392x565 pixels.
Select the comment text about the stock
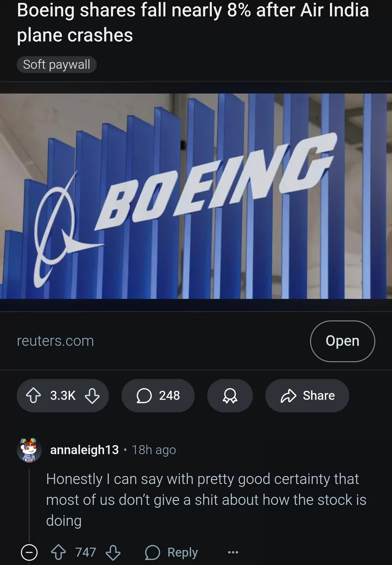pyautogui.click(x=206, y=500)
